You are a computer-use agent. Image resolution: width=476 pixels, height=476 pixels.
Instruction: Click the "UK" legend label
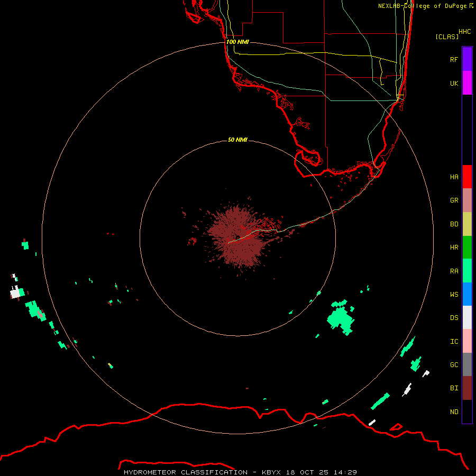point(454,83)
